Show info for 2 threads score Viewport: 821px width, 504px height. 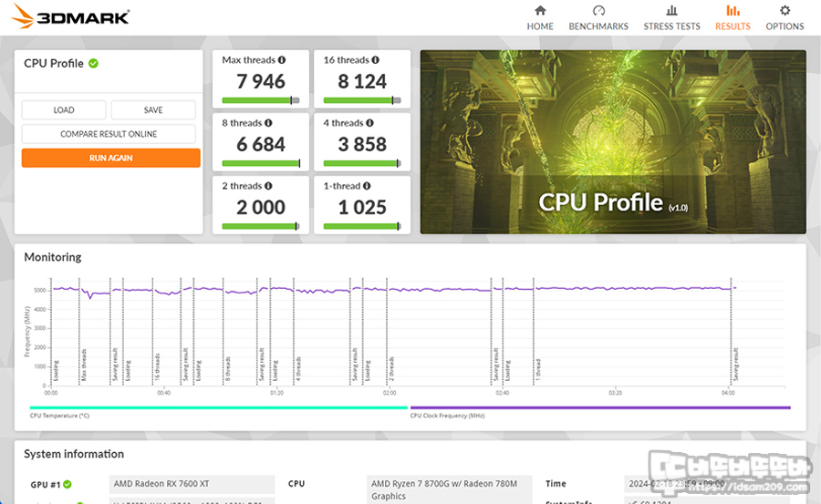[x=268, y=186]
